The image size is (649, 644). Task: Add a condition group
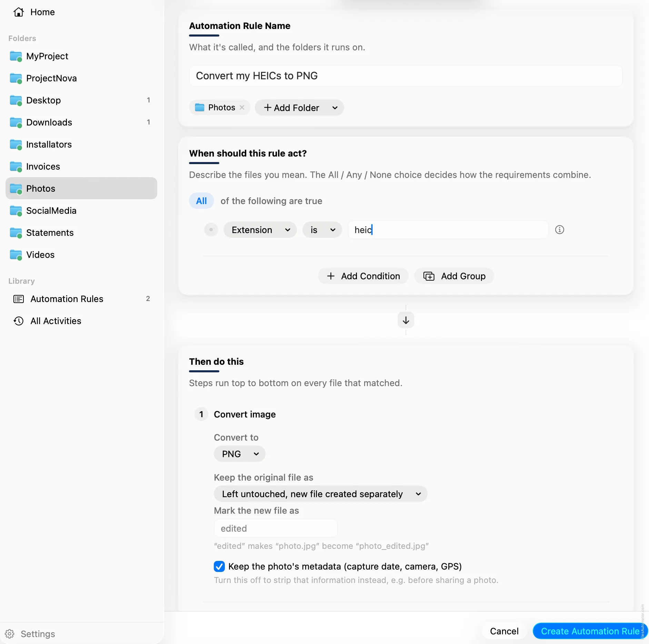pyautogui.click(x=454, y=276)
